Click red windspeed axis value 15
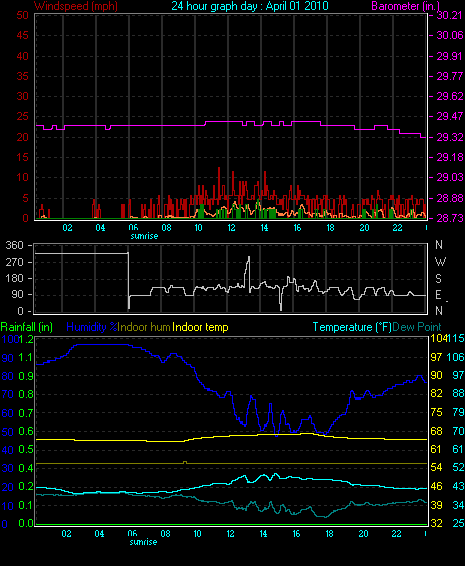This screenshot has height=566, width=465. pos(22,157)
